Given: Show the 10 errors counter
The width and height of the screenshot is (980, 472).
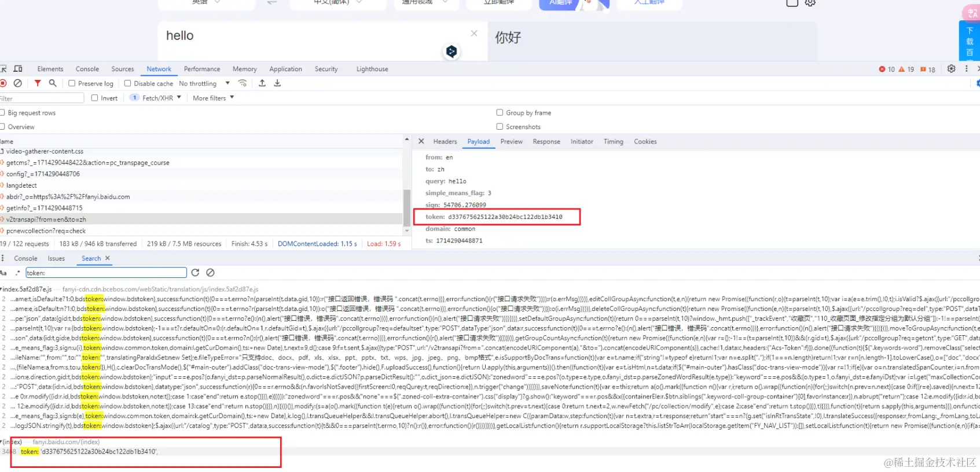Looking at the screenshot, I should coord(887,69).
